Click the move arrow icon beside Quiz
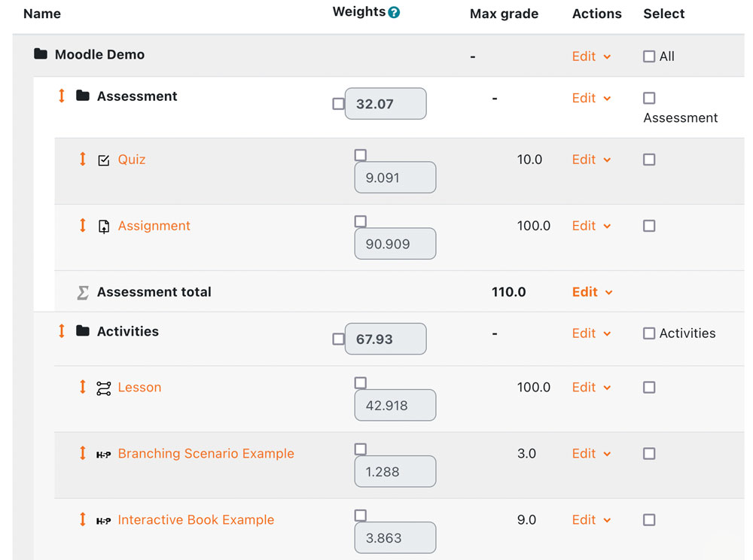 click(83, 159)
